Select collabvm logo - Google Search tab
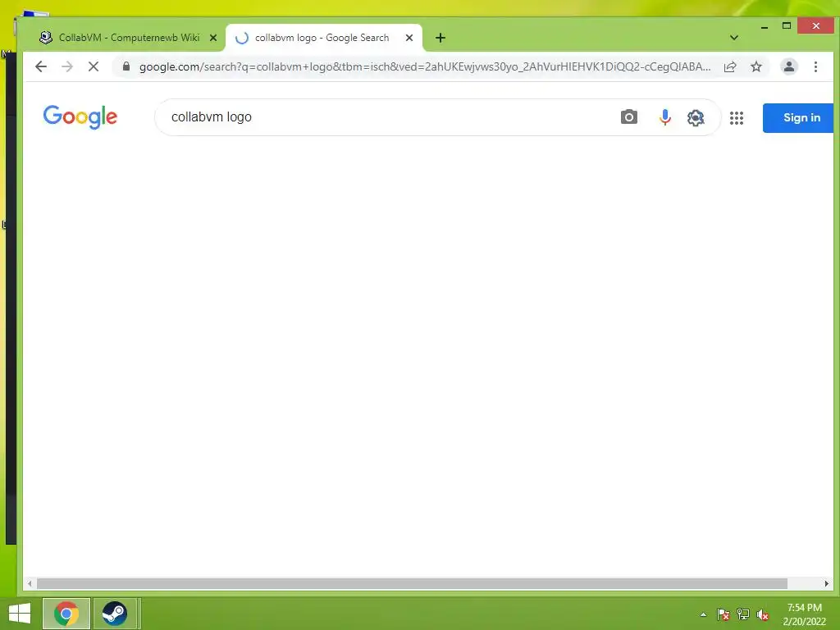The height and width of the screenshot is (630, 840). tap(324, 38)
